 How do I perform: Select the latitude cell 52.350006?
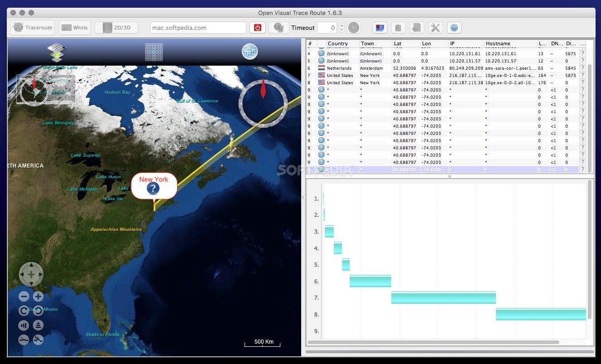coord(406,68)
